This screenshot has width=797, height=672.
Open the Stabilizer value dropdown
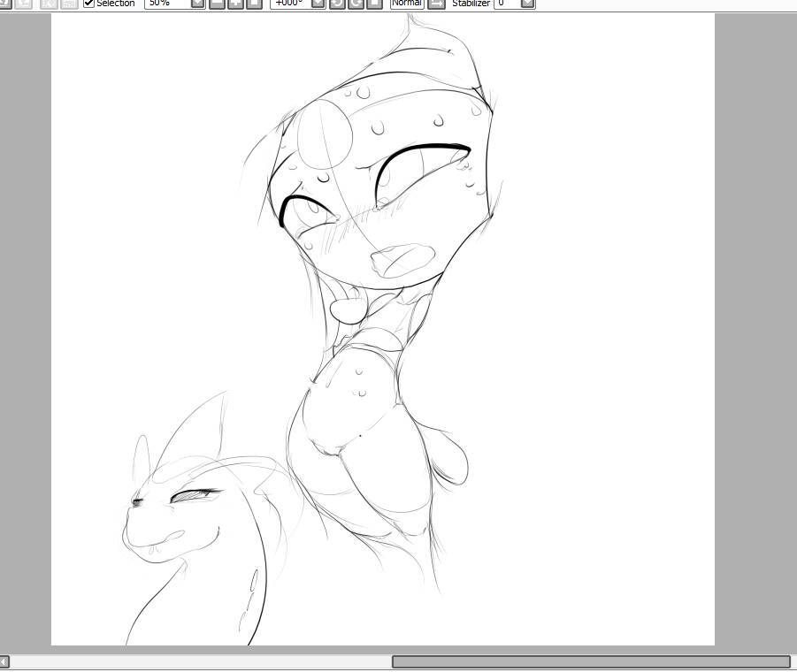click(x=528, y=4)
